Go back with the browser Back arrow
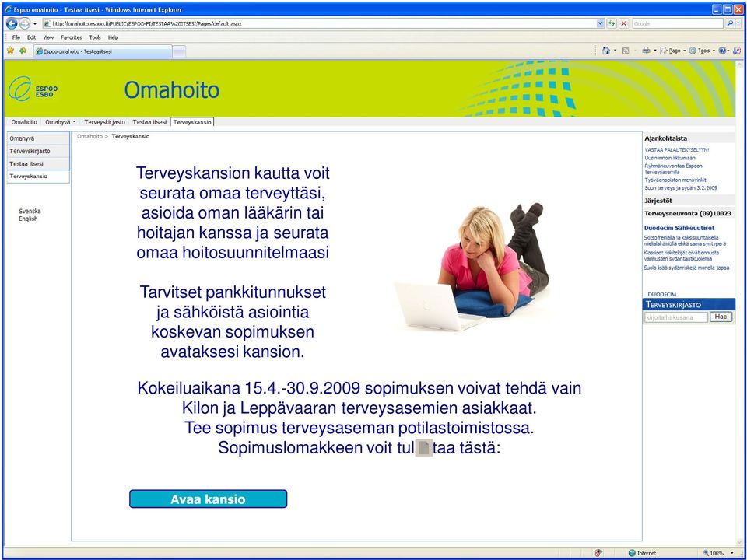Viewport: 747px width, 560px height. tap(12, 23)
